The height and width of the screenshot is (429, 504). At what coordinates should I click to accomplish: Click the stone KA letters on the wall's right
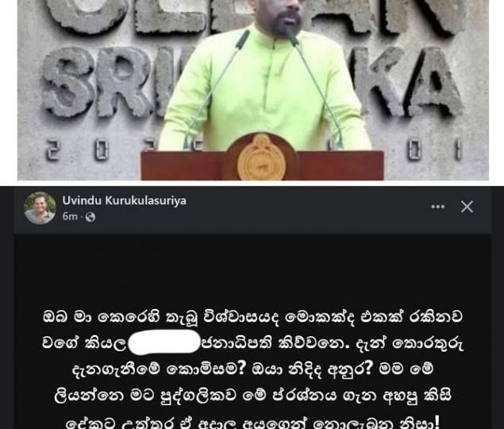pos(414,83)
